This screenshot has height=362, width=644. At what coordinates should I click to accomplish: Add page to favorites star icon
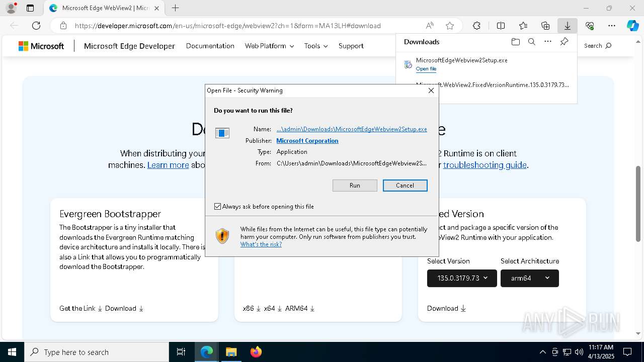(x=450, y=26)
